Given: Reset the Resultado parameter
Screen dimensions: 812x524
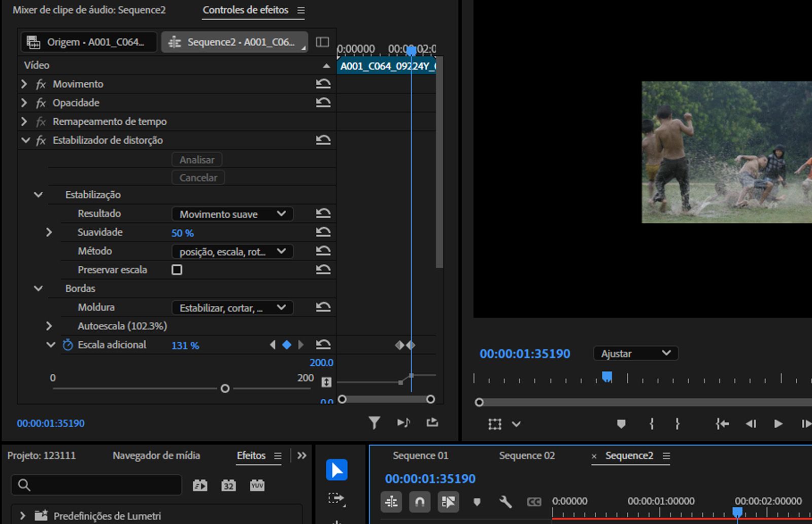Looking at the screenshot, I should click(x=323, y=214).
